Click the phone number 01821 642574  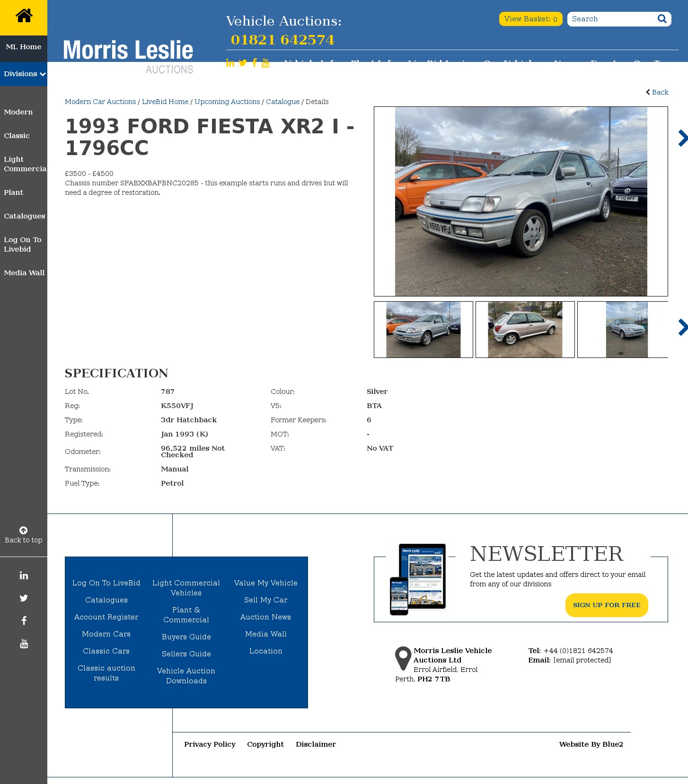pyautogui.click(x=282, y=40)
